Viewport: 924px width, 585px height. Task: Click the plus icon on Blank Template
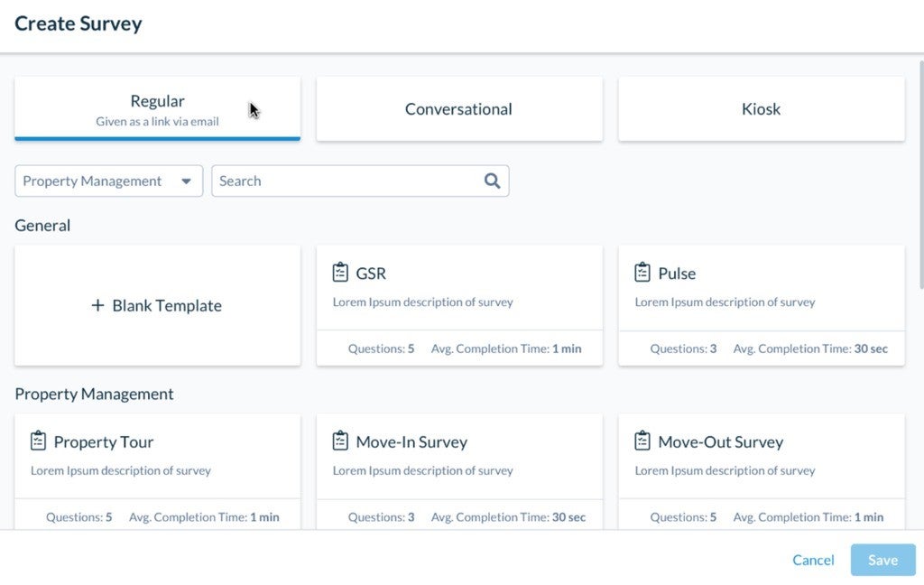tap(97, 305)
